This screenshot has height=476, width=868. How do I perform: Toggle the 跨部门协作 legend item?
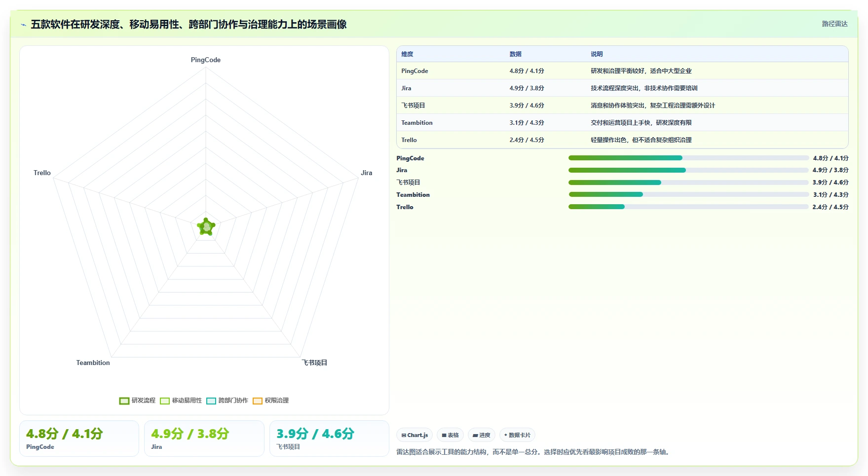pos(227,401)
